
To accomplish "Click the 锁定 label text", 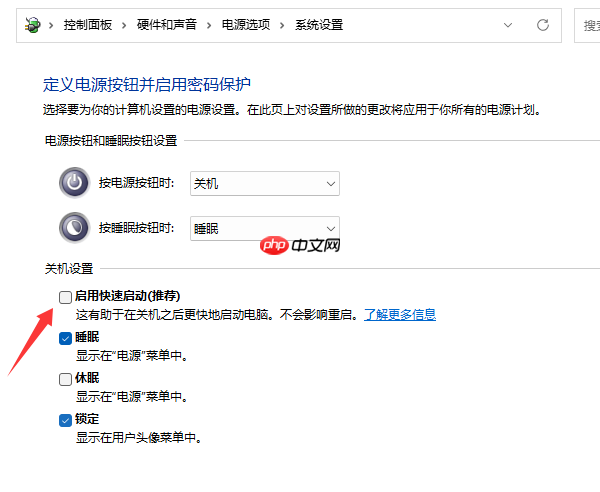I will (x=87, y=419).
